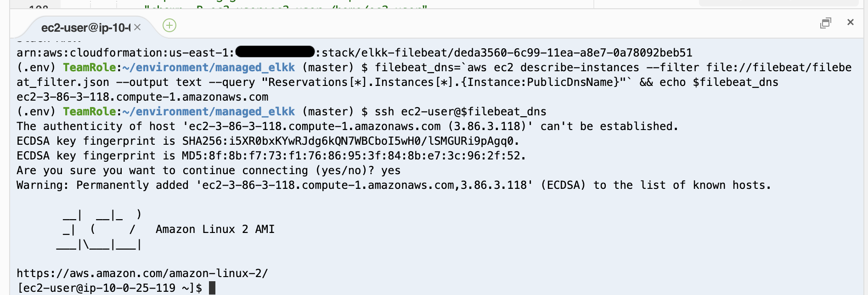868x295 pixels.
Task: Click the Amazon Linux 2 AMI banner text
Action: (x=215, y=229)
